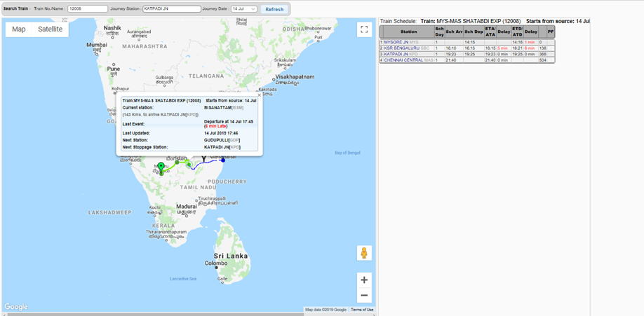Open the Terms of Use link

pos(362,310)
